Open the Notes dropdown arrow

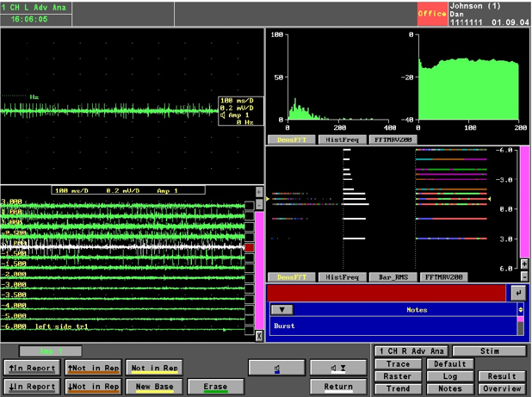coord(282,310)
